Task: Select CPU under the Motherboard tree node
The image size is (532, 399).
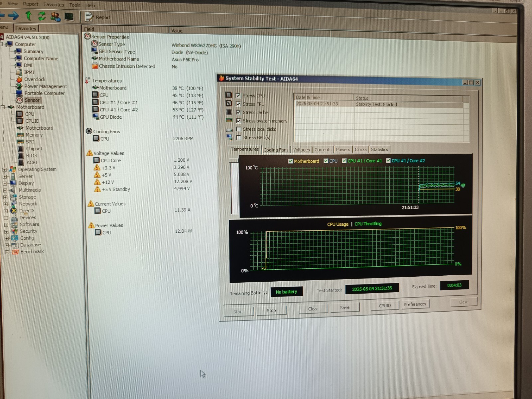Action: pos(30,114)
